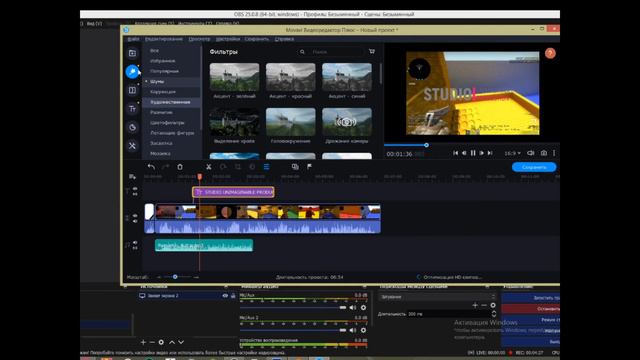This screenshot has width=640, height=360.
Task: Mute Mic/Aux 2 channel in OBS mixer
Action: pyautogui.click(x=353, y=330)
